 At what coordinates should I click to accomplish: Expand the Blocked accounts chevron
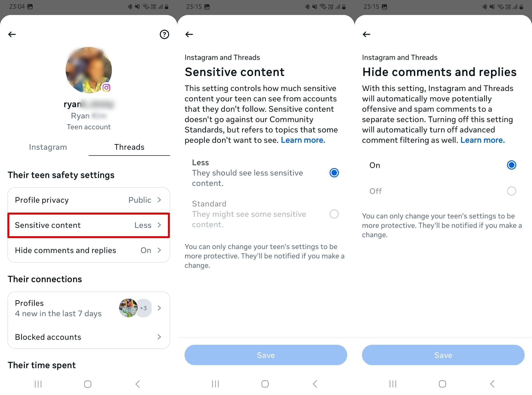pos(159,337)
